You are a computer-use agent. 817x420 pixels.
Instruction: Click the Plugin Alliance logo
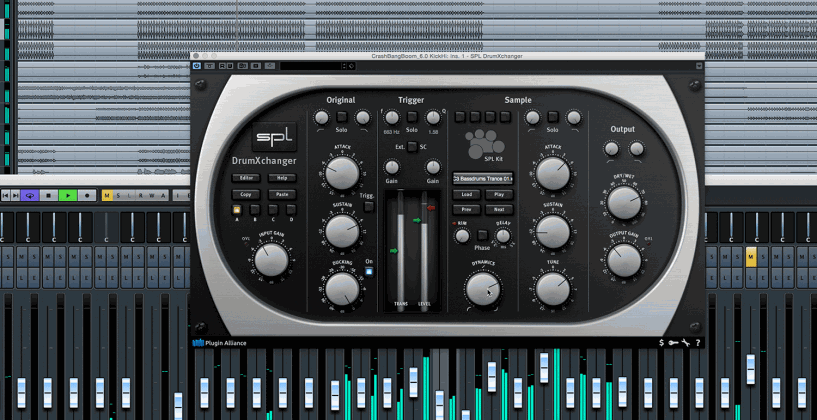pyautogui.click(x=219, y=343)
